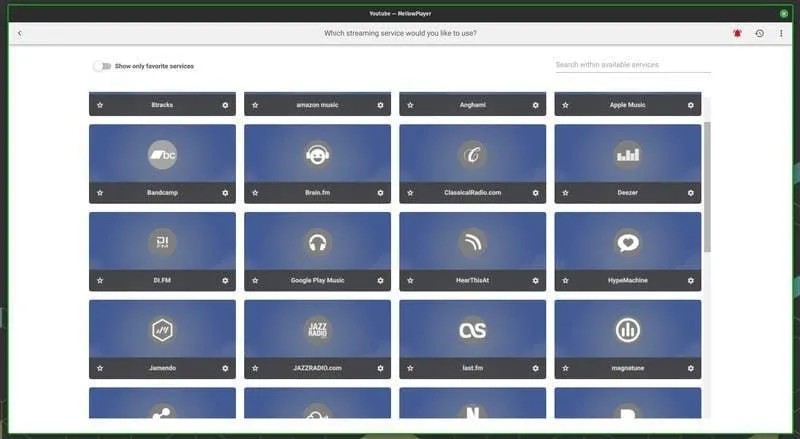The width and height of the screenshot is (800, 439).
Task: Pick the Jamendo service logo
Action: coord(162,330)
